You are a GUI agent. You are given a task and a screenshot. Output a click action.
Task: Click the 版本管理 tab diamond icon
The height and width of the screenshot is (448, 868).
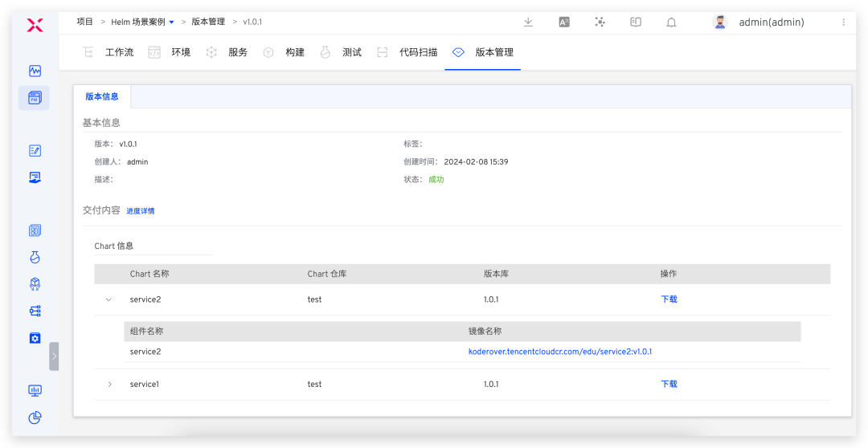(x=458, y=52)
